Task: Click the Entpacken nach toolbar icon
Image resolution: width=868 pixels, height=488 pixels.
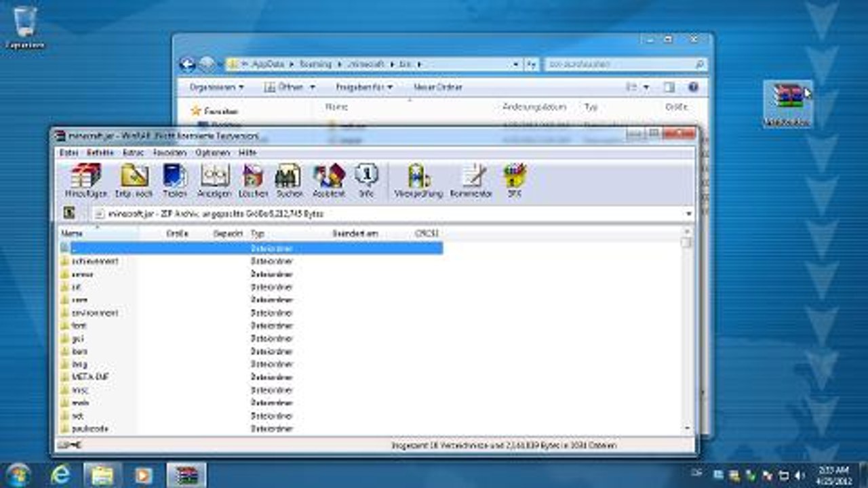Action: 134,180
